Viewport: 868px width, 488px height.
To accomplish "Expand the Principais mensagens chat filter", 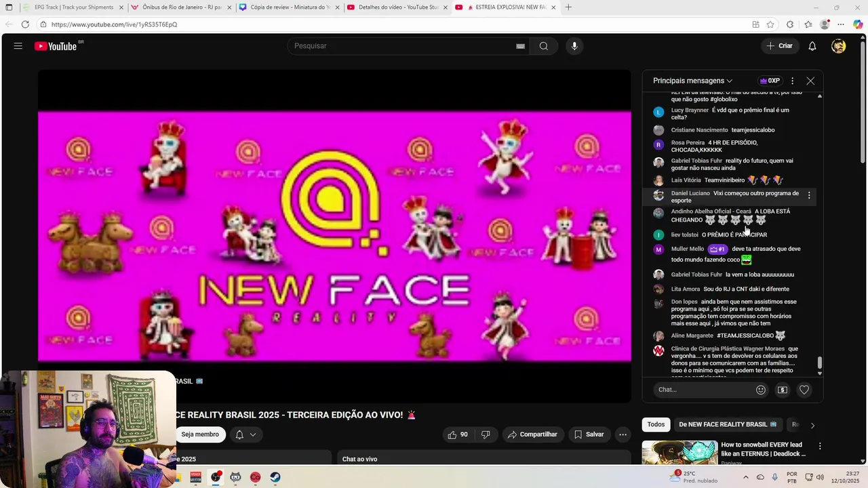I will 692,81.
